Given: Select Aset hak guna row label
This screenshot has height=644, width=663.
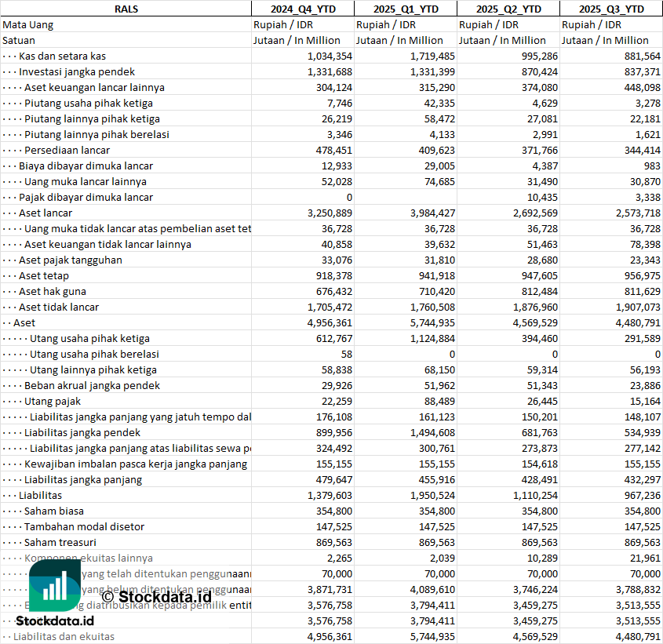Looking at the screenshot, I should point(52,291).
